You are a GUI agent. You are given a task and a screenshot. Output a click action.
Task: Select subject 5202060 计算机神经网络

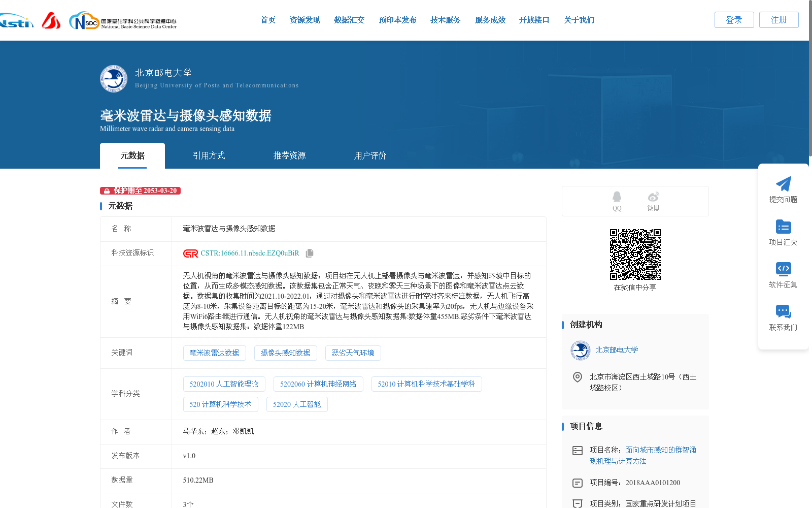coord(318,384)
